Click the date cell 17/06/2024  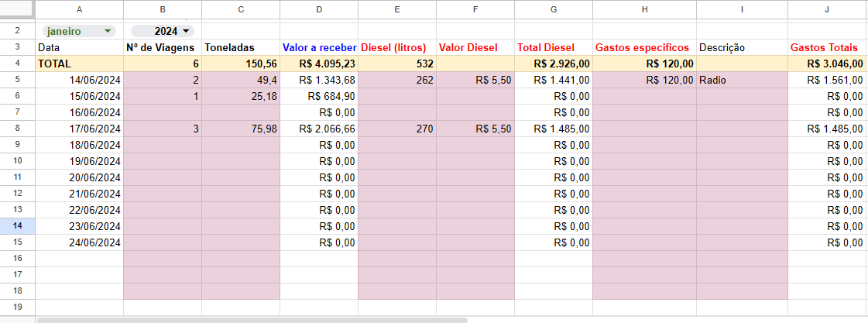80,129
